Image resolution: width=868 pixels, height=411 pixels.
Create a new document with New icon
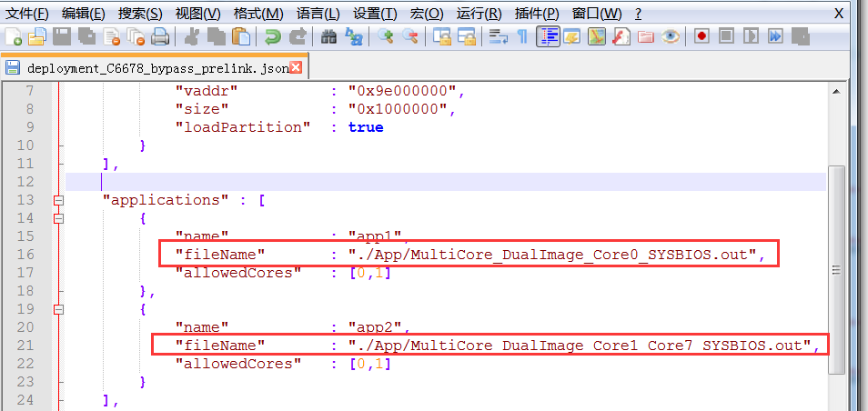pos(14,37)
